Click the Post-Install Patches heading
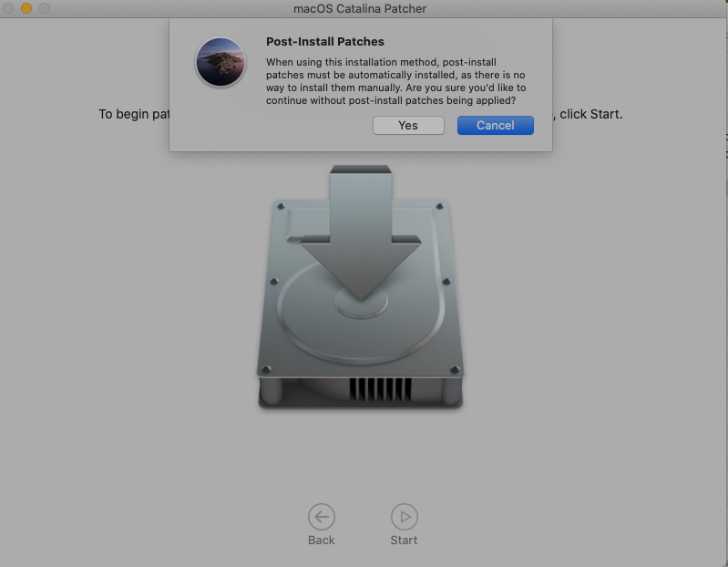This screenshot has width=728, height=567. pos(325,42)
